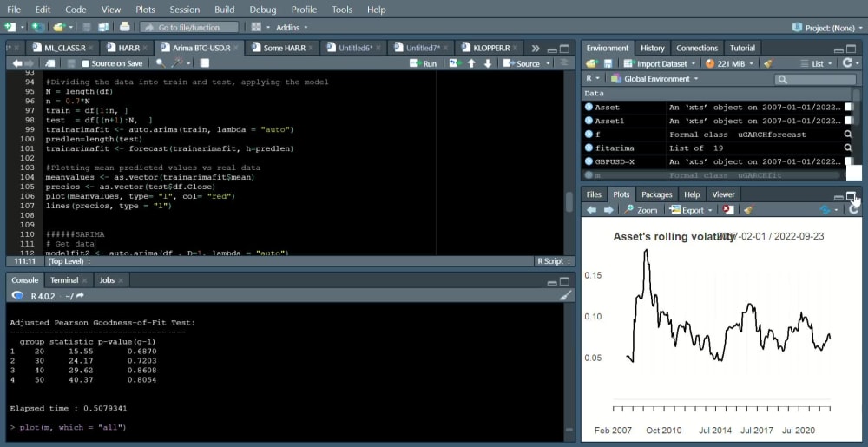Switch to the Packages tab
This screenshot has height=447, width=868.
pos(656,194)
